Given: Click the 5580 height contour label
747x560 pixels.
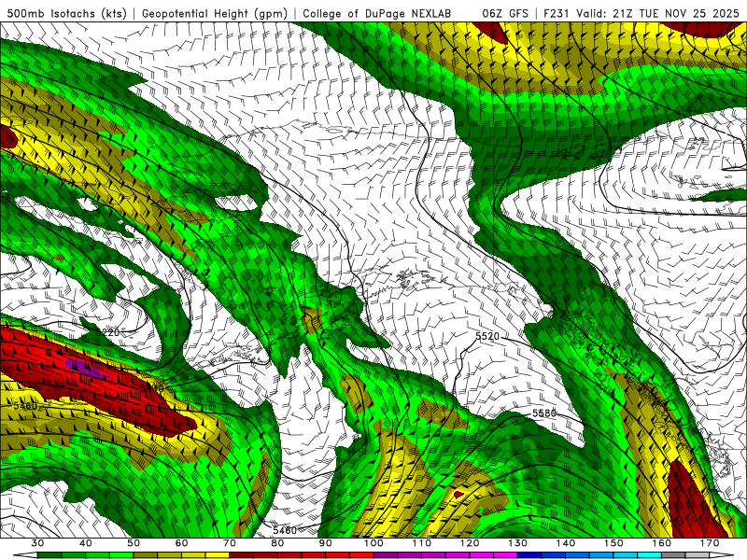Looking at the screenshot, I should click(544, 413).
